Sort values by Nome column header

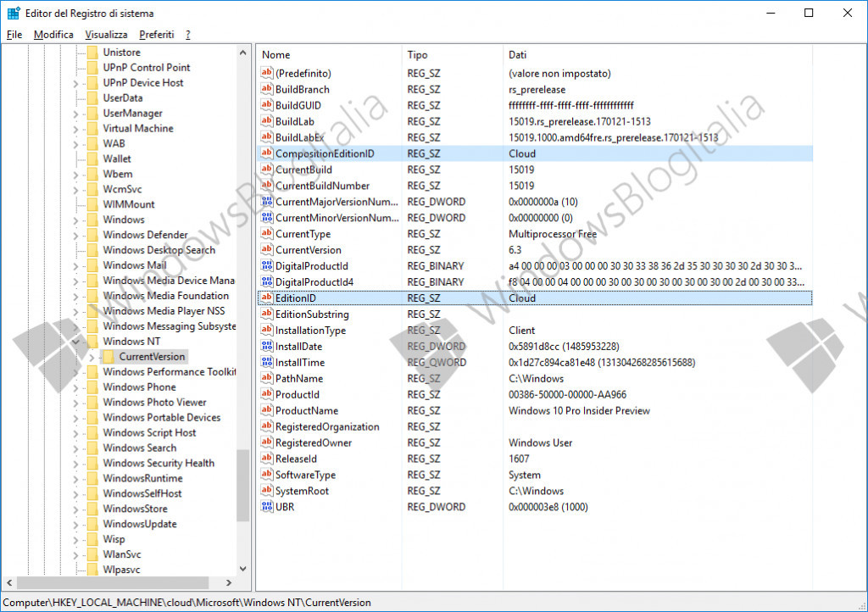[x=329, y=55]
